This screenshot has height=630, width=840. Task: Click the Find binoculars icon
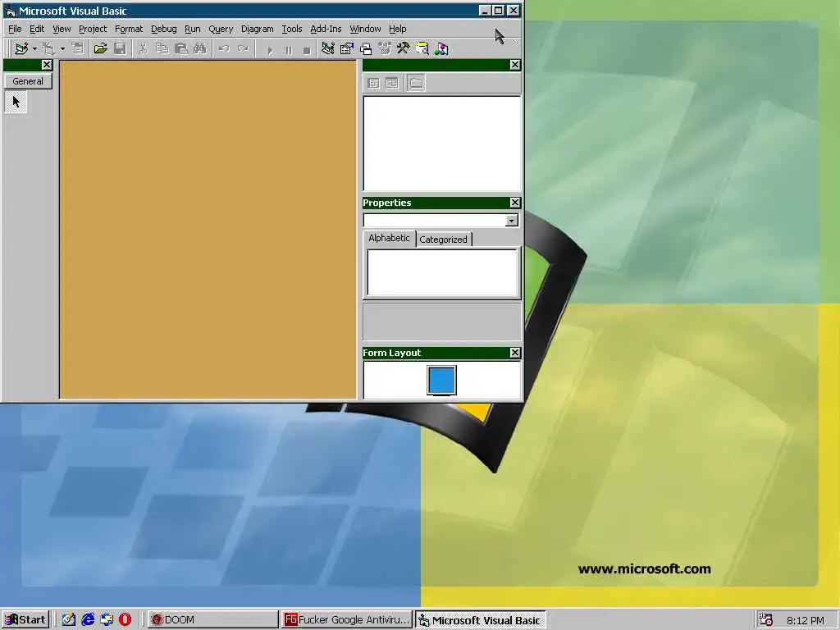(200, 48)
